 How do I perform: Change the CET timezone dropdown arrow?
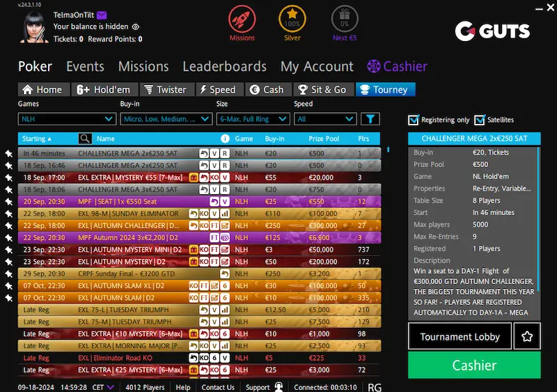point(111,387)
